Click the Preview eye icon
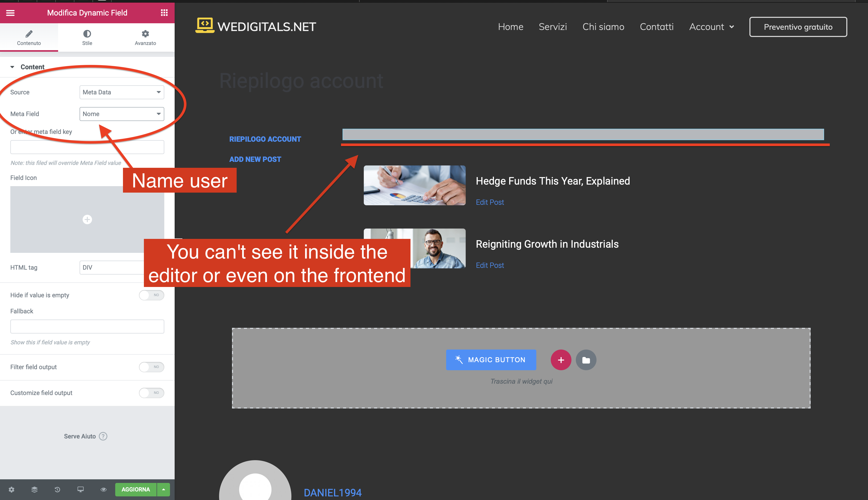This screenshot has height=500, width=868. click(x=103, y=489)
